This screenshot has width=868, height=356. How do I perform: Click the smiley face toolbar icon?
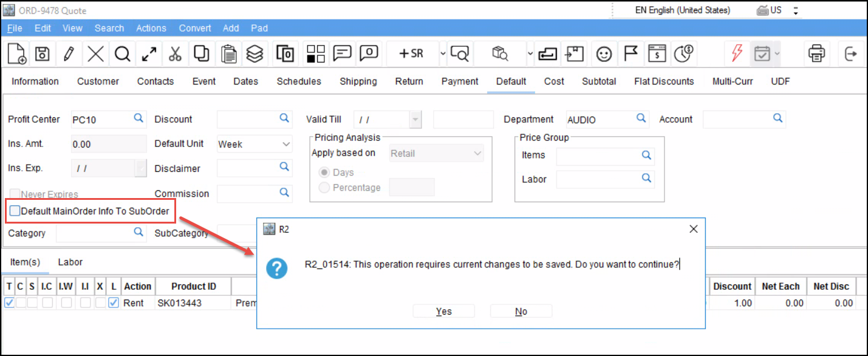603,54
